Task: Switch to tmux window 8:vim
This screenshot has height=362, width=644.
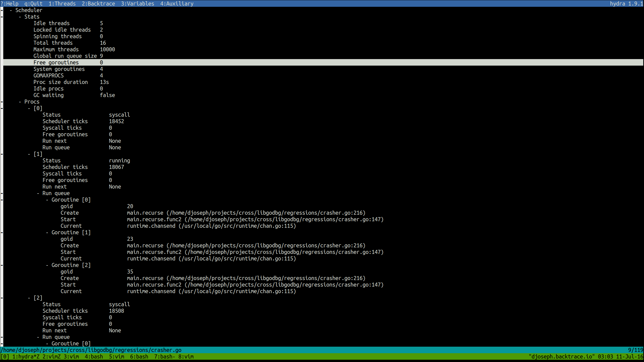Action: [x=186, y=357]
